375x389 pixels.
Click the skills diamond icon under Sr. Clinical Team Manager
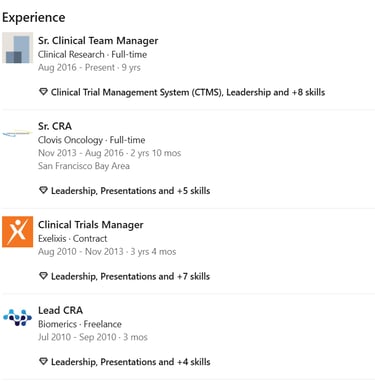(43, 92)
